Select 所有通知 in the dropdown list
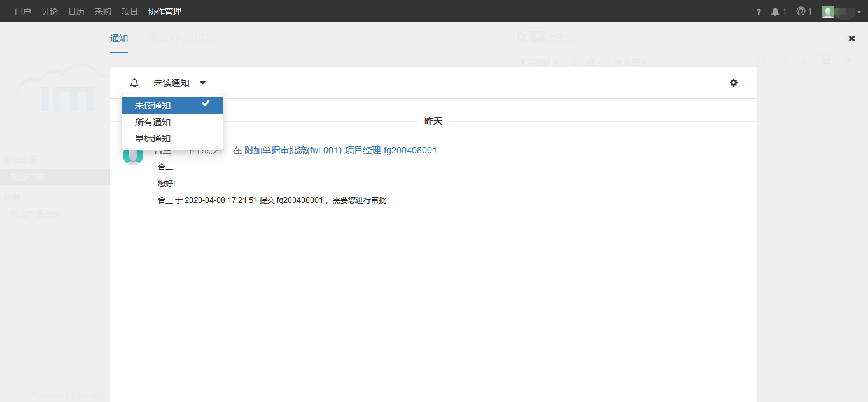This screenshot has width=868, height=402. [172, 122]
